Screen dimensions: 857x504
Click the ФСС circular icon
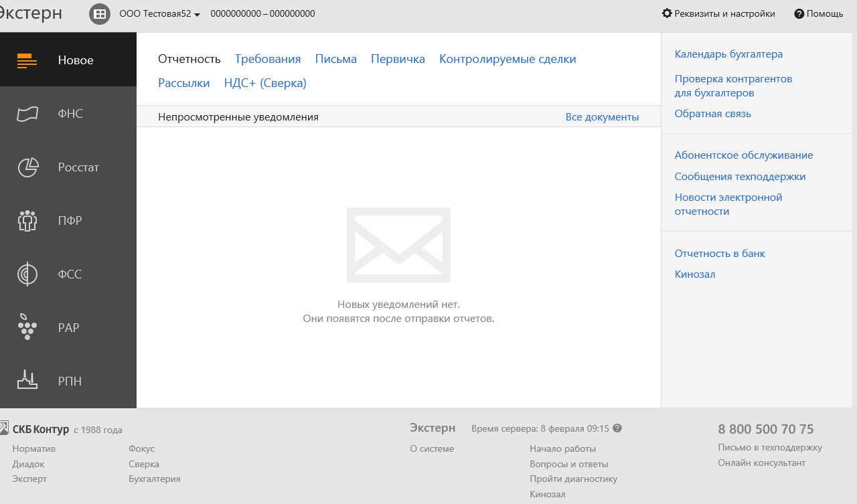pos(27,274)
